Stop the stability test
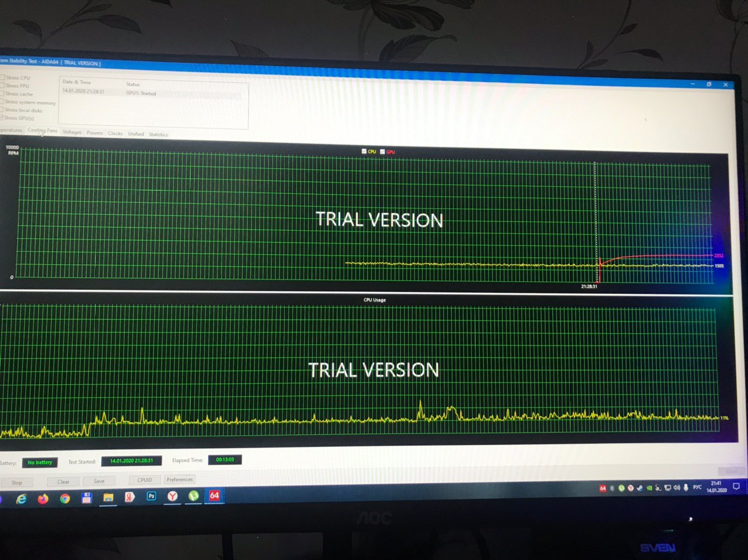The image size is (748, 560). (16, 483)
